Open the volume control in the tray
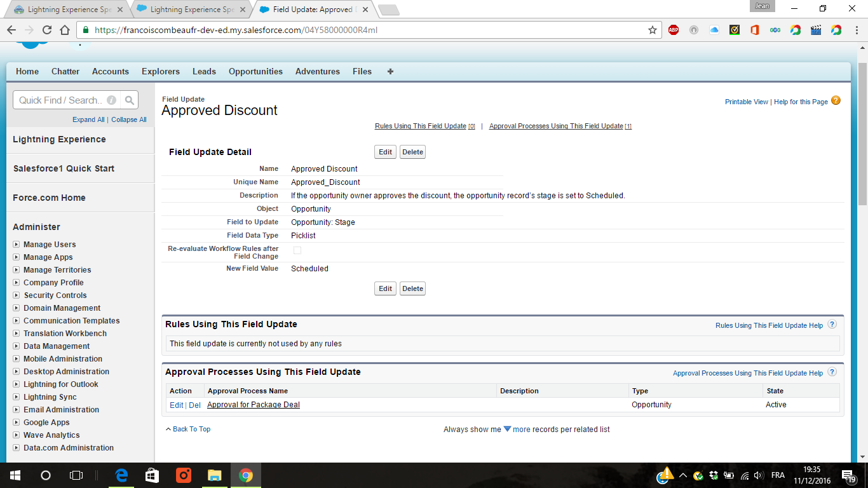 (757, 475)
